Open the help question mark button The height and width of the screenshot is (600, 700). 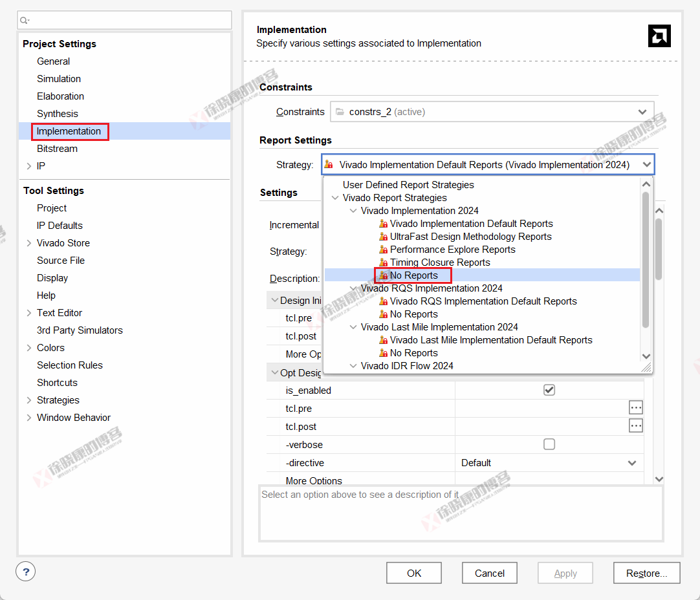click(x=26, y=572)
